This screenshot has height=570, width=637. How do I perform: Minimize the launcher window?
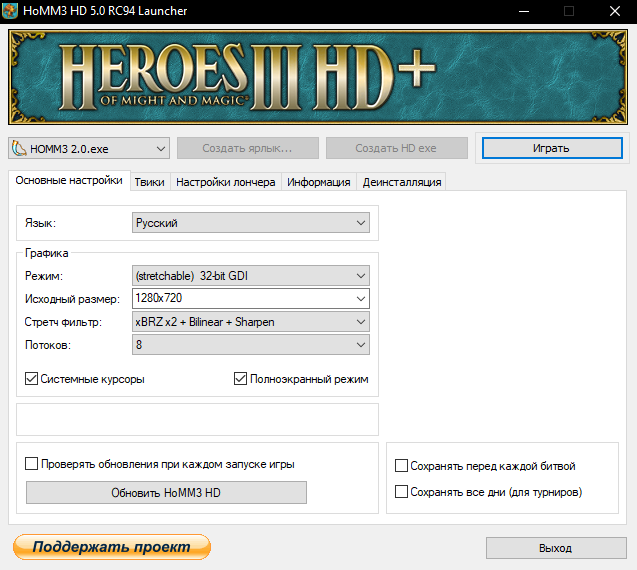coord(524,11)
